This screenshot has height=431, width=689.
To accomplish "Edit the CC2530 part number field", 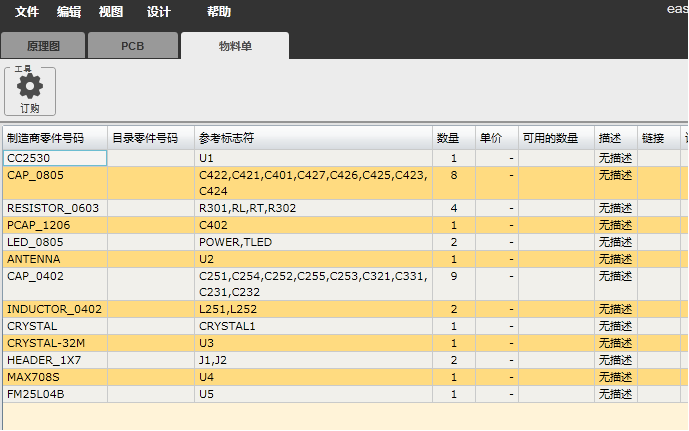I will tap(55, 158).
